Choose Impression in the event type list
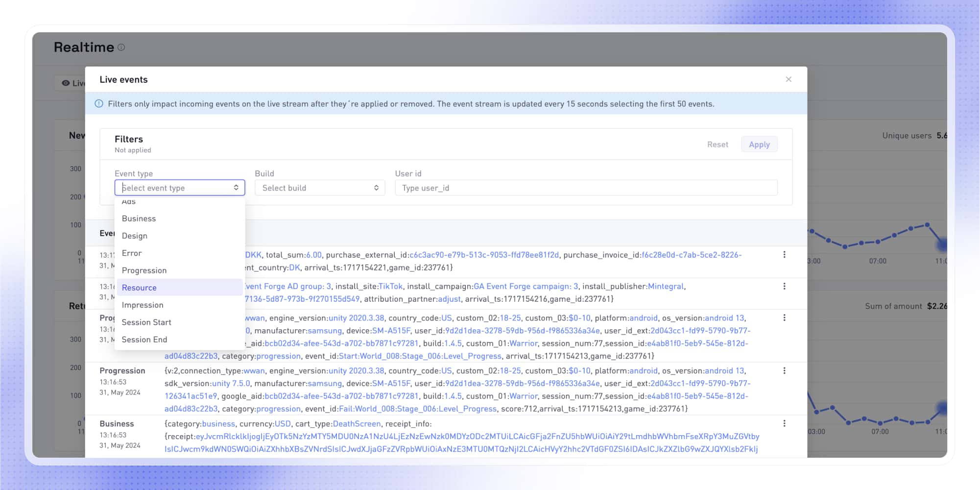Viewport: 980px width, 490px height. click(x=143, y=305)
